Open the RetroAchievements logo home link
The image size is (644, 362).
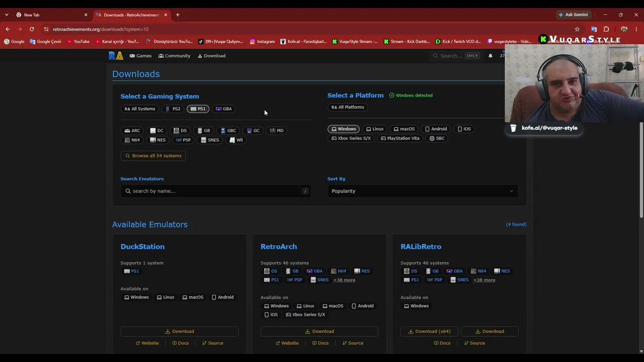pos(116,56)
